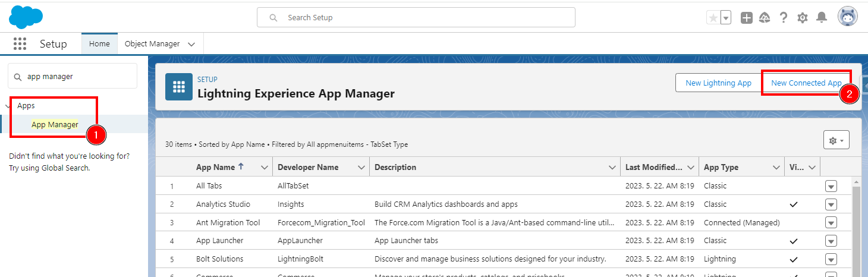Switch to the Home tab

[99, 43]
